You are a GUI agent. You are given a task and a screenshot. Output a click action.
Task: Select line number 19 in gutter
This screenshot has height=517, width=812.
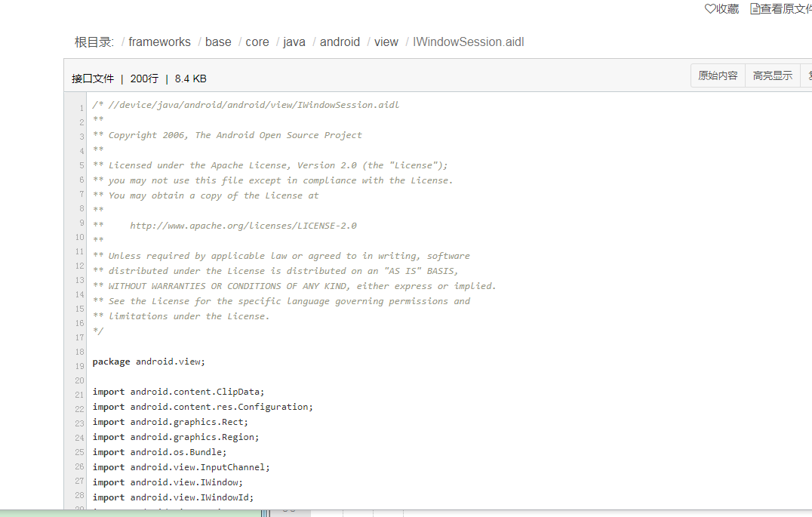tap(79, 366)
